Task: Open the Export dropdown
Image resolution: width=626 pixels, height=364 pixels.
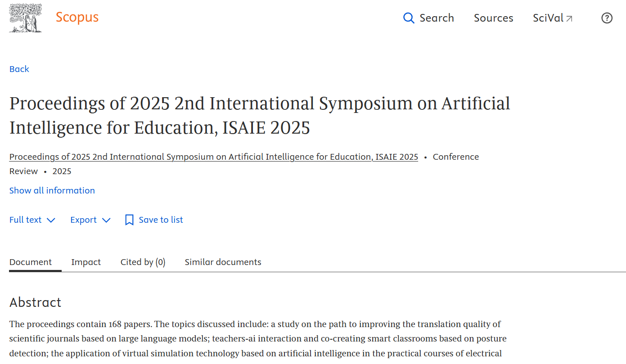Action: tap(90, 220)
